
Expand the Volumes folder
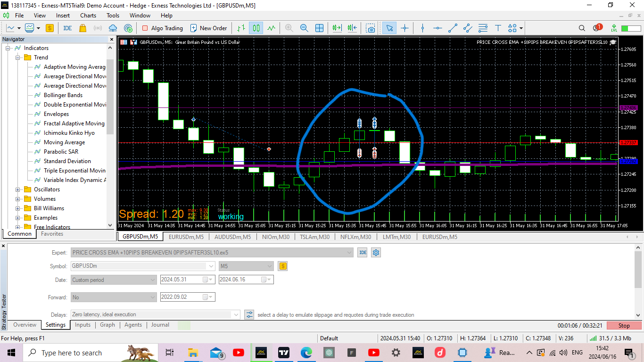tap(18, 199)
